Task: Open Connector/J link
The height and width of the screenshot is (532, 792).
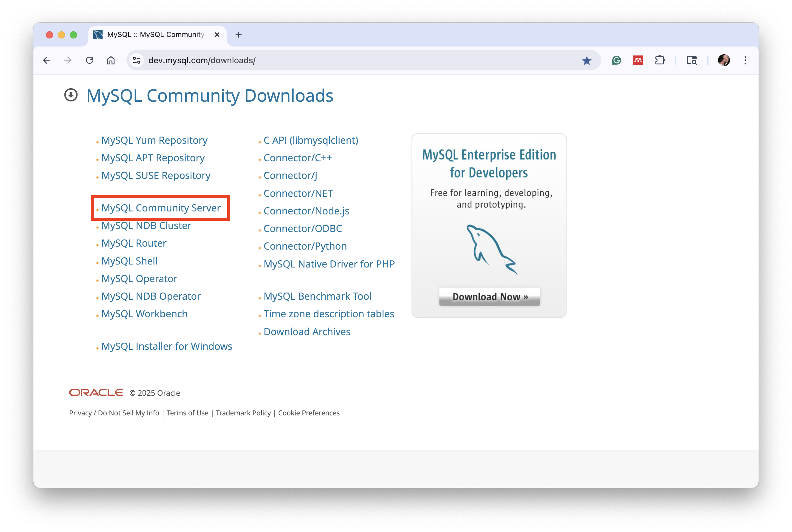Action: [x=290, y=175]
